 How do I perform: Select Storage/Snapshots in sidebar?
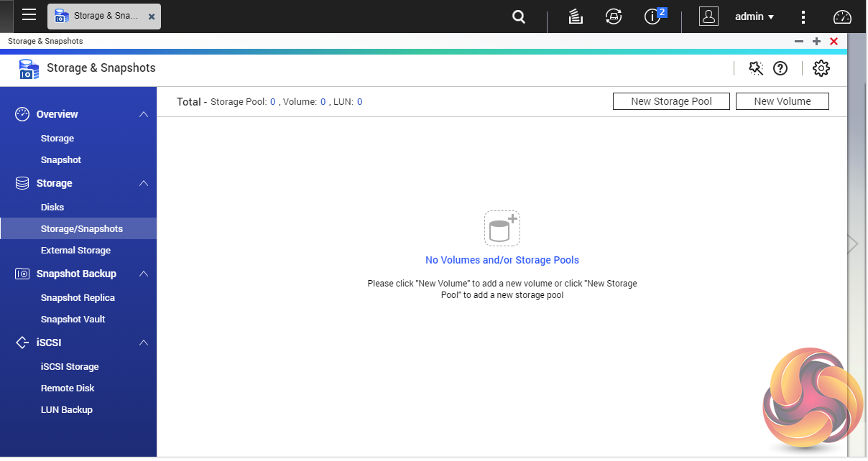click(x=78, y=228)
